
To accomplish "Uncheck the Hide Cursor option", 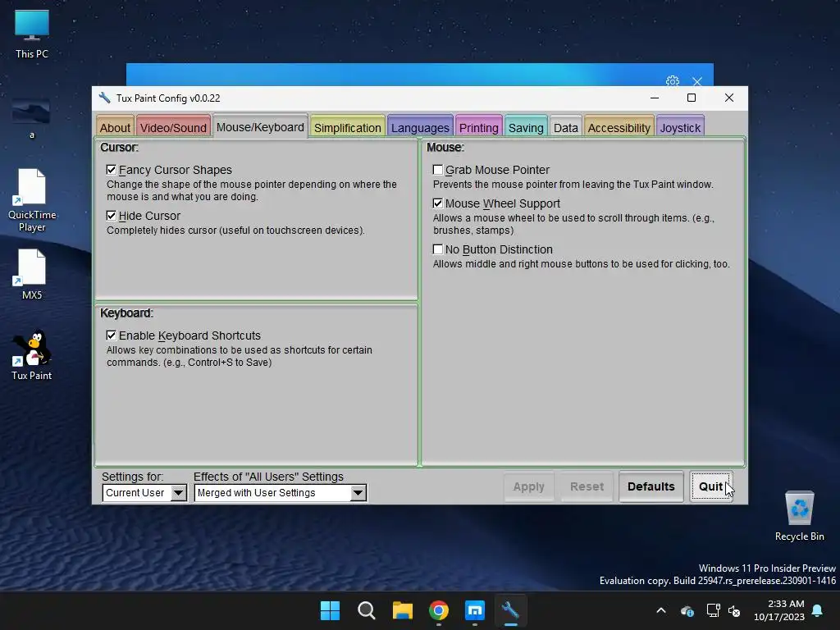I will (112, 216).
